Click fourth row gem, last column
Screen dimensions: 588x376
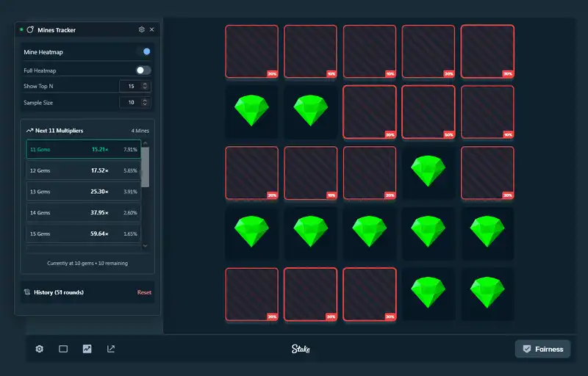pyautogui.click(x=487, y=231)
